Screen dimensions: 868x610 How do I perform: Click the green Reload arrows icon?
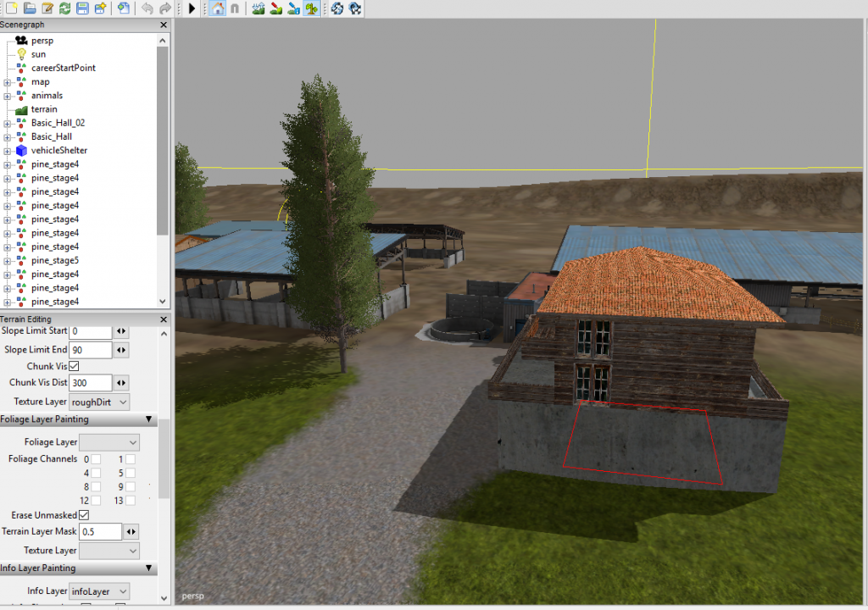(x=64, y=8)
